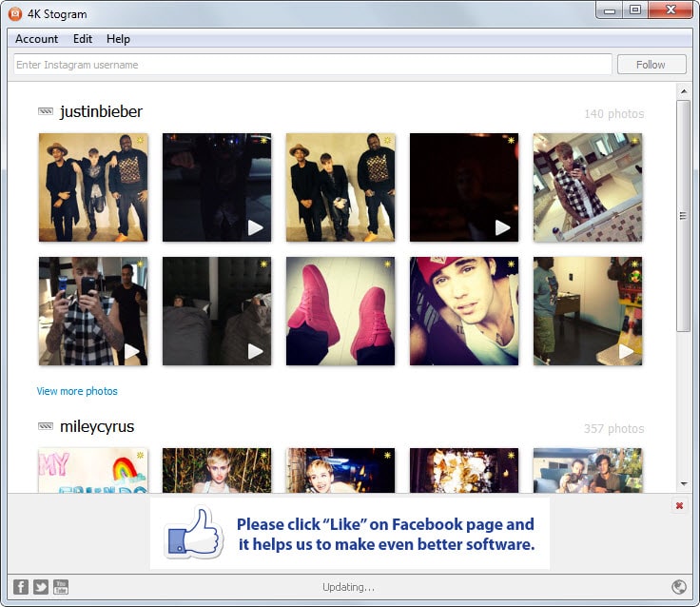Open the Facebook page icon in status bar
Viewport: 700px width, 607px height.
(21, 586)
